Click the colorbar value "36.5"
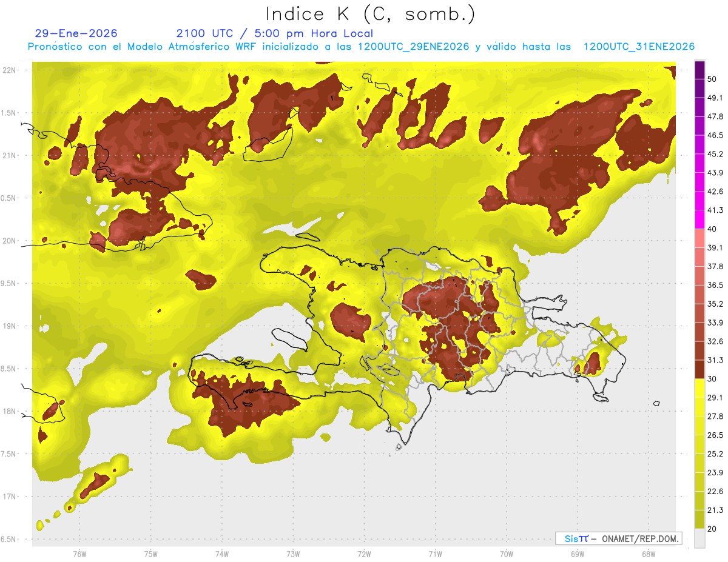The width and height of the screenshot is (728, 562). pos(715,285)
